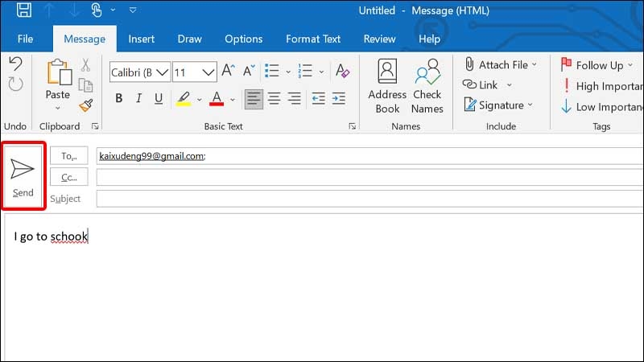Click the Copy icon
The width and height of the screenshot is (644, 362).
click(x=85, y=85)
